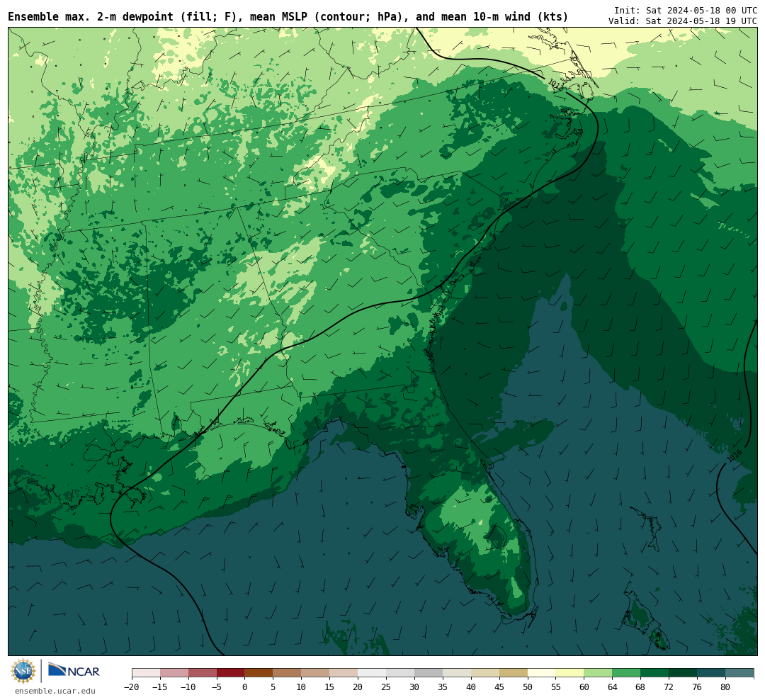Viewport: 765px width, 700px height.
Task: Click the 60 colorbar tick label
Action: click(584, 687)
